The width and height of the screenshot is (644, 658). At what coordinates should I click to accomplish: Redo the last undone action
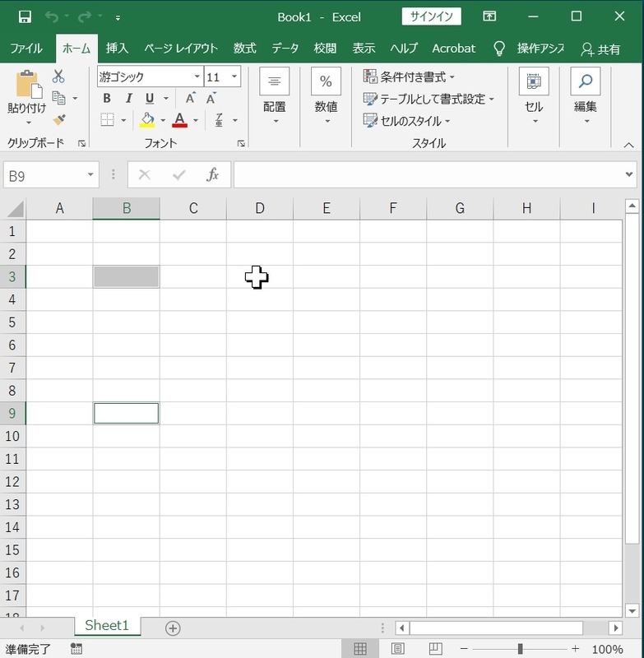[x=85, y=16]
